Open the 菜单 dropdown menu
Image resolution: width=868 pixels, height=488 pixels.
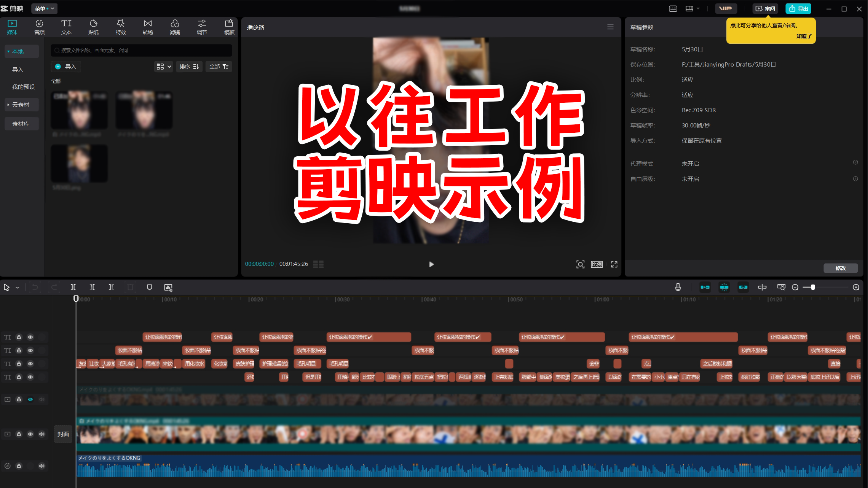(45, 8)
